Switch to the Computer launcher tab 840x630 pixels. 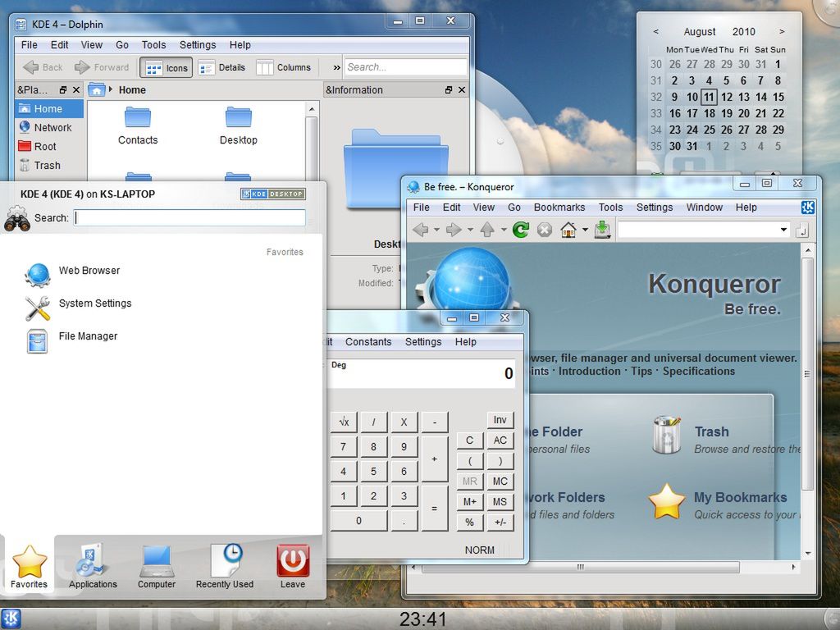157,568
